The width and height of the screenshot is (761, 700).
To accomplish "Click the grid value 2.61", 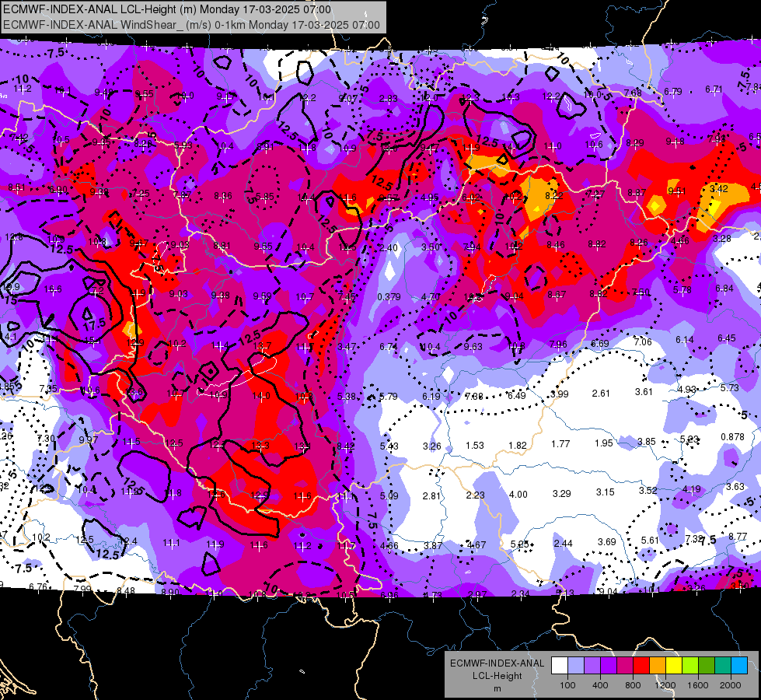I will click(601, 393).
